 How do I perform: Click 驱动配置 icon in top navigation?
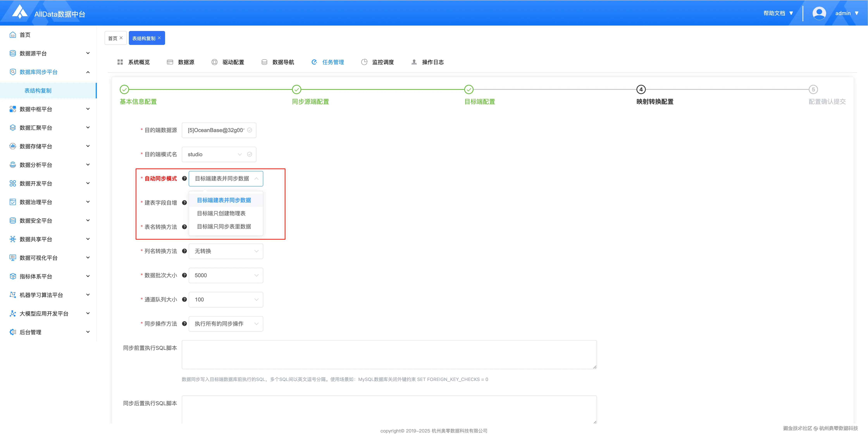[x=214, y=62]
